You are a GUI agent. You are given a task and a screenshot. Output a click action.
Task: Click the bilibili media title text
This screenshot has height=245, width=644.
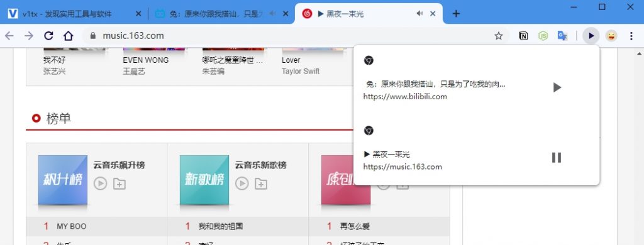click(x=435, y=84)
